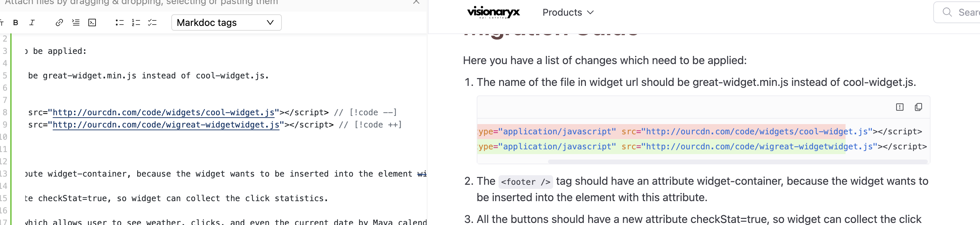Open the cool-widget.js URL in the editor
This screenshot has height=225, width=980.
pyautogui.click(x=163, y=112)
